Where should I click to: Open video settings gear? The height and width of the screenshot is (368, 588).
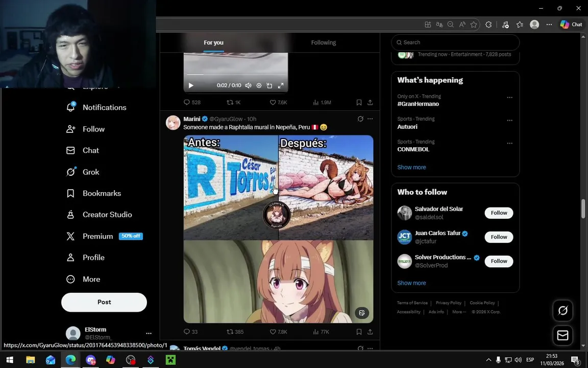259,86
